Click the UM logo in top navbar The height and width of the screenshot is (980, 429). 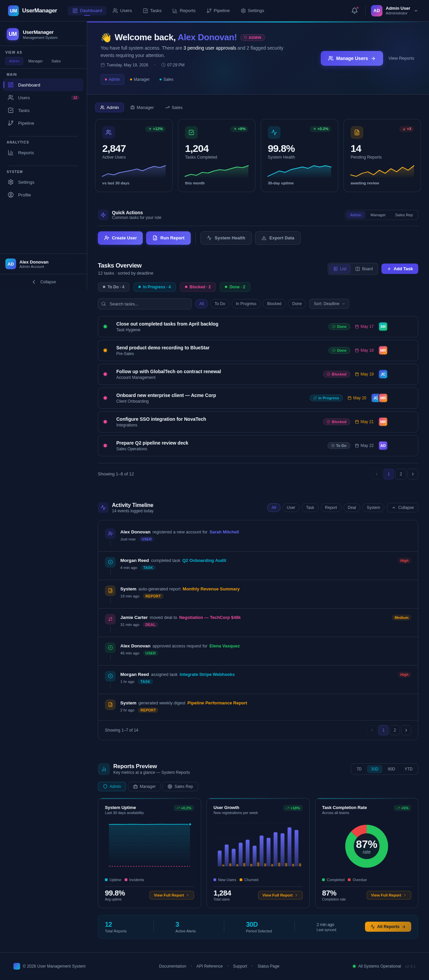(13, 11)
